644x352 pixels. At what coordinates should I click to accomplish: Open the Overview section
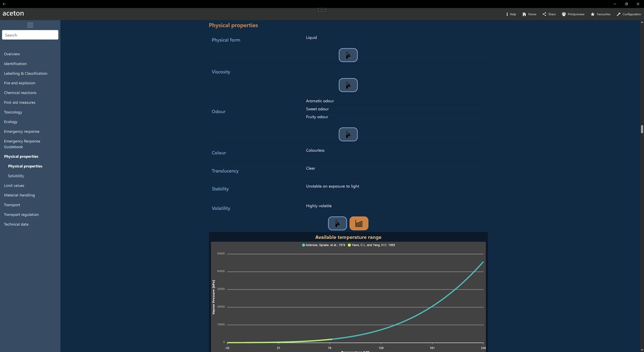12,54
